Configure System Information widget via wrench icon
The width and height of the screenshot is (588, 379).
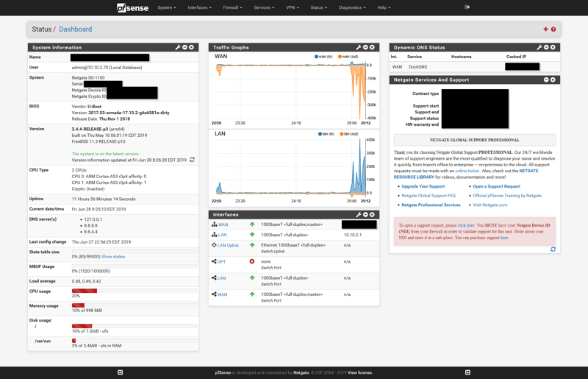click(178, 47)
